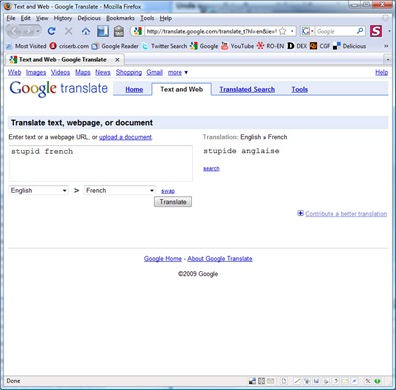Open the History menu
This screenshot has height=390, width=396.
63,18
